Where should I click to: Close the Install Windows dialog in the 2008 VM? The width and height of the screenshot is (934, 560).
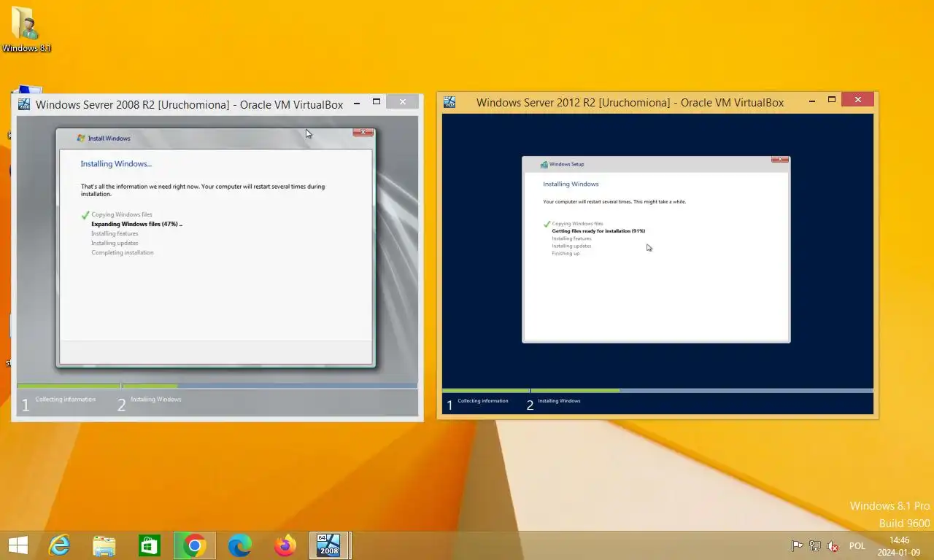click(363, 133)
